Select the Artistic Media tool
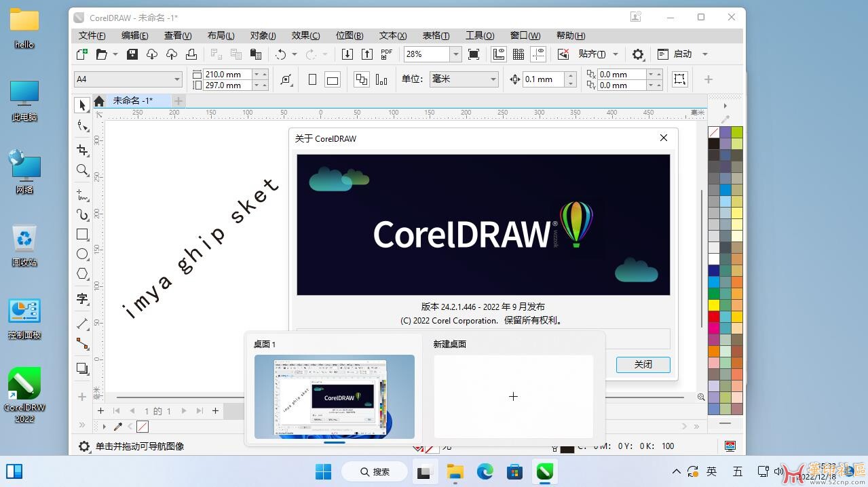The width and height of the screenshot is (868, 487). point(82,215)
